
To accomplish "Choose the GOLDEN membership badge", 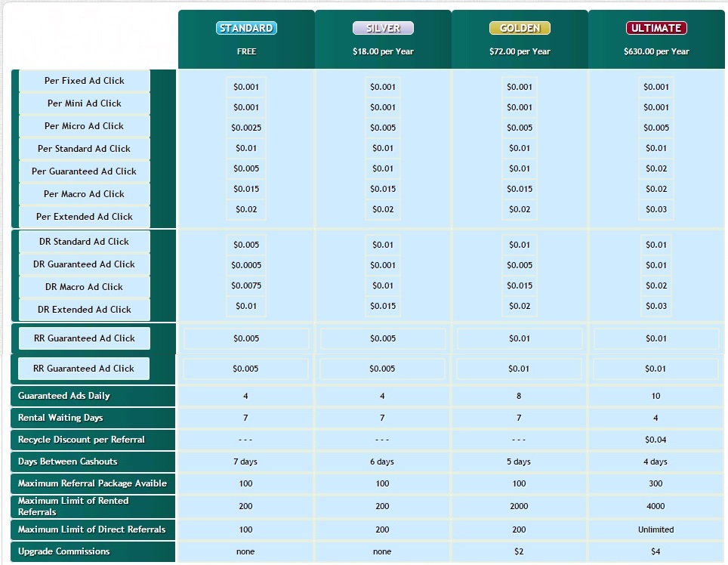I will 520,28.
